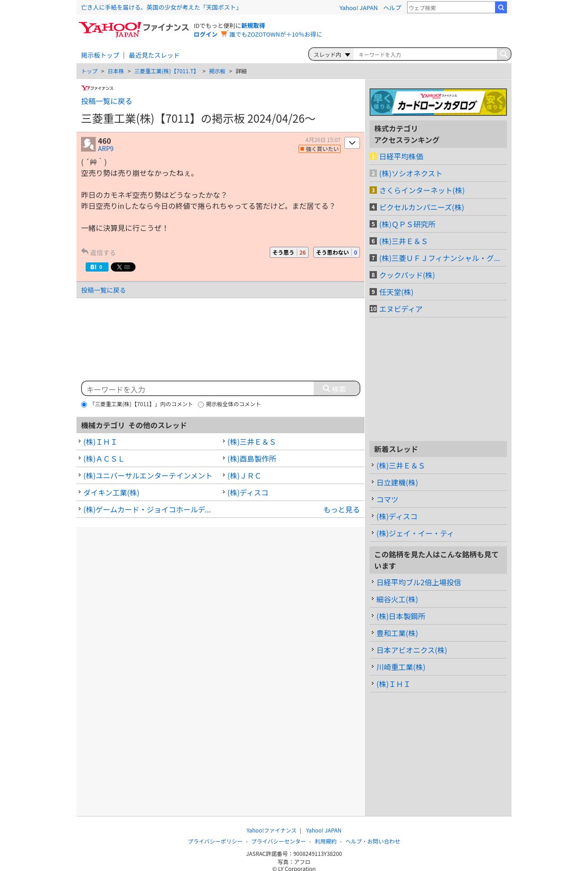Click 日本株 in the breadcrumb
Image resolution: width=588 pixels, height=871 pixels.
pos(116,71)
